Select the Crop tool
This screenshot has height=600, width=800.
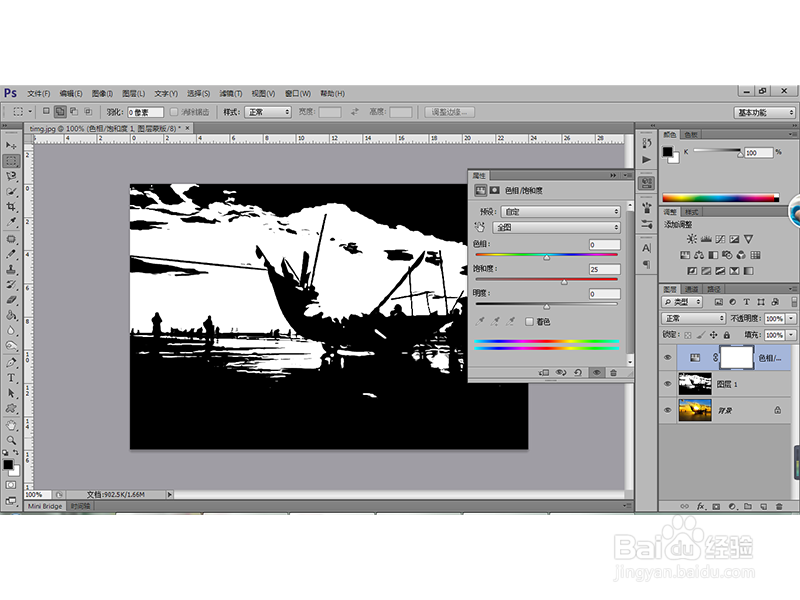[11, 207]
